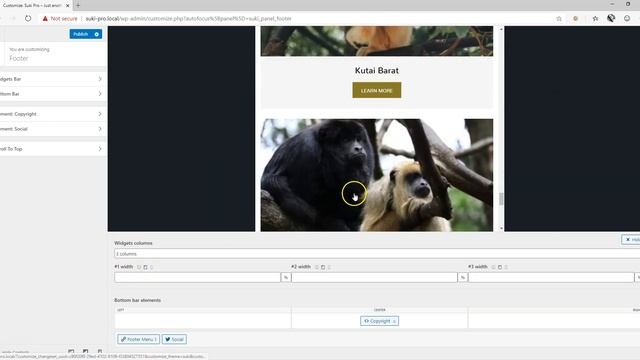Image resolution: width=640 pixels, height=360 pixels.
Task: Click the #3 width input field
Action: [551, 278]
